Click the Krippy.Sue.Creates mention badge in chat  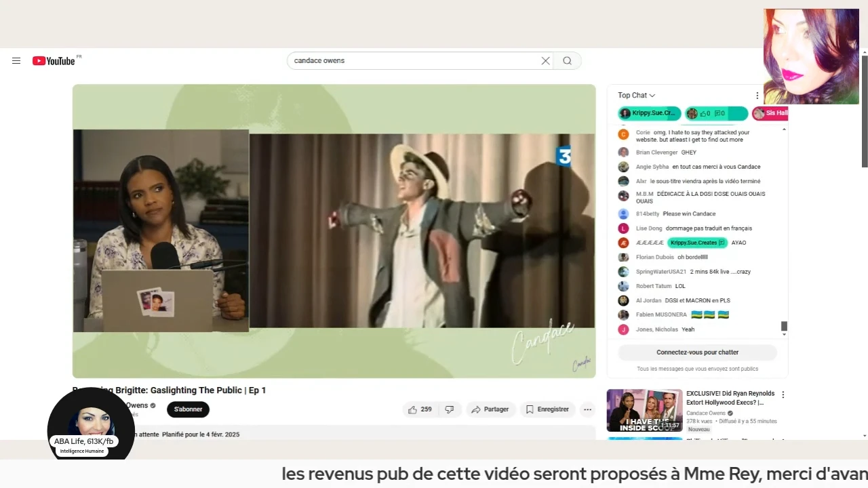click(x=697, y=243)
